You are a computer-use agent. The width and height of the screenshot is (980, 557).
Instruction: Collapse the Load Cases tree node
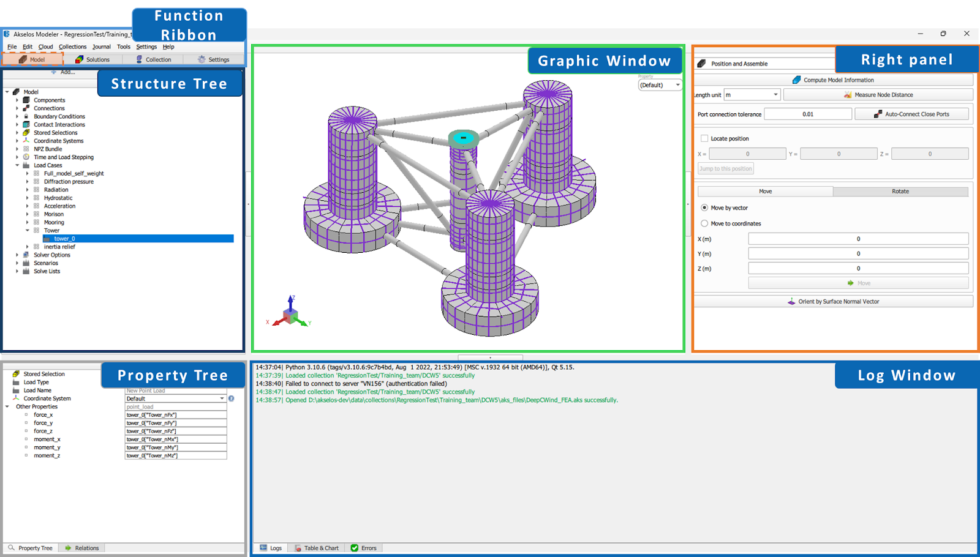[17, 165]
